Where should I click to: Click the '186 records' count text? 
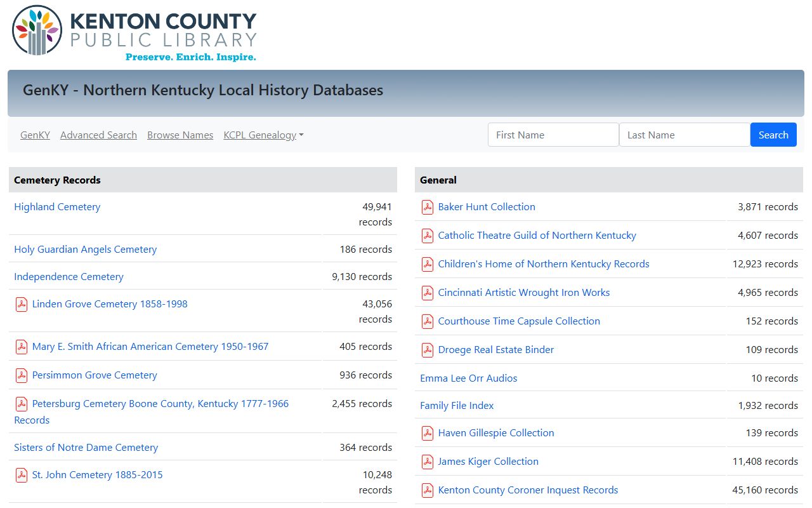tap(366, 250)
